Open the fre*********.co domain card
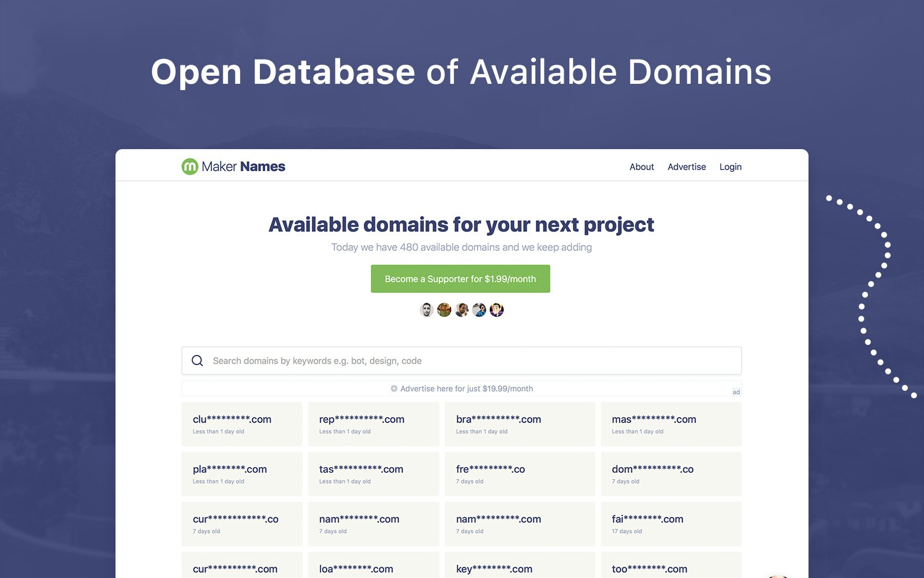Screen dimensions: 924x578 (520, 474)
